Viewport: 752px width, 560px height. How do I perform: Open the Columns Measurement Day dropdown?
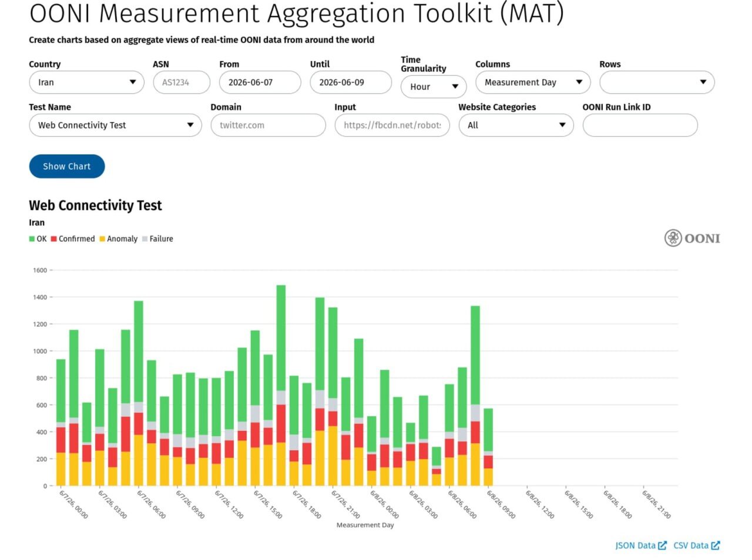point(533,82)
